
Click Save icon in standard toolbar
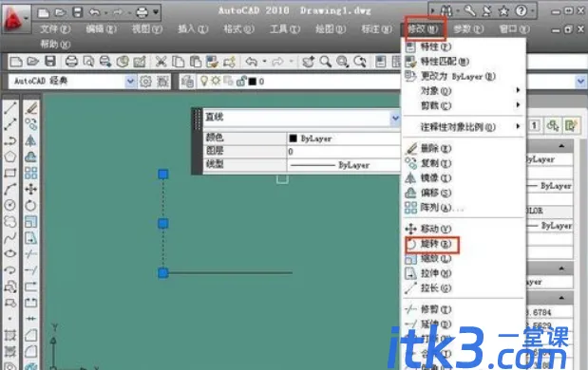pos(50,61)
